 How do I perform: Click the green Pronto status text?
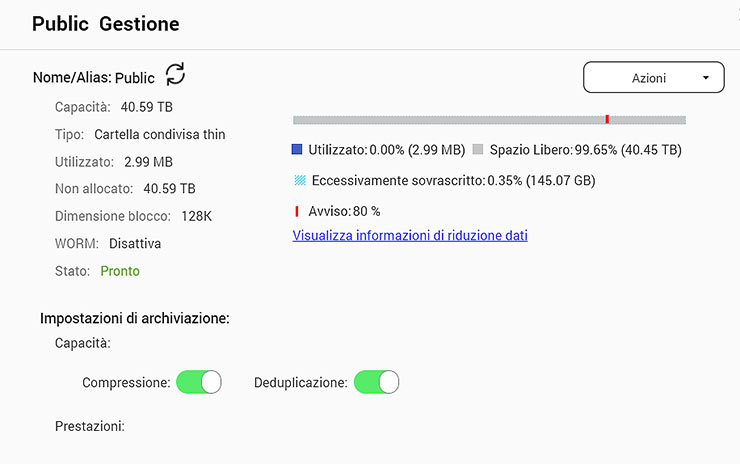coord(120,271)
